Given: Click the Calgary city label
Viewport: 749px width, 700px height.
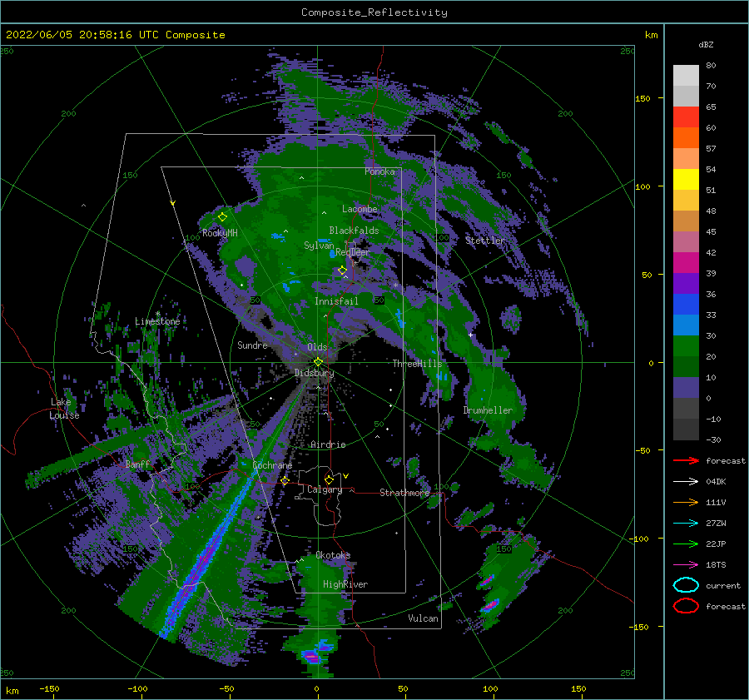Looking at the screenshot, I should [x=325, y=489].
